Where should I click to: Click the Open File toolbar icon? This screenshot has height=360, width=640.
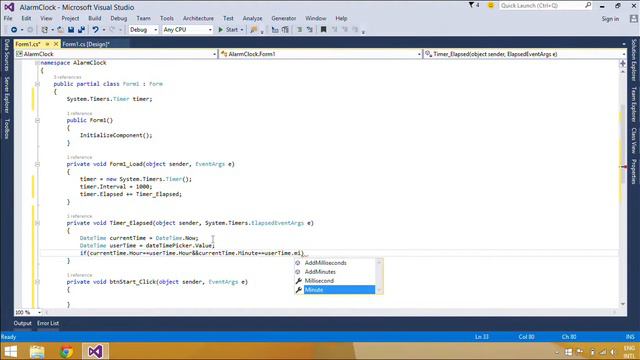[x=60, y=30]
